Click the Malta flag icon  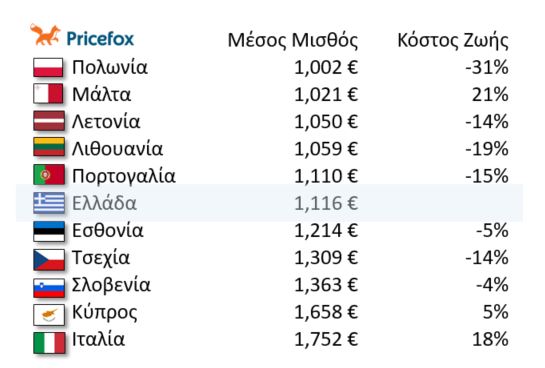(x=49, y=94)
